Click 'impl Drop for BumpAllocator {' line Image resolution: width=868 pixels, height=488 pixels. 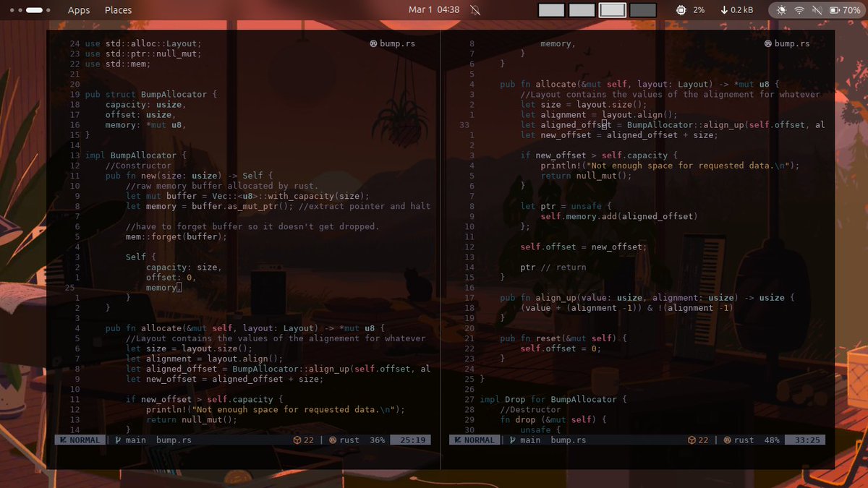pos(553,399)
